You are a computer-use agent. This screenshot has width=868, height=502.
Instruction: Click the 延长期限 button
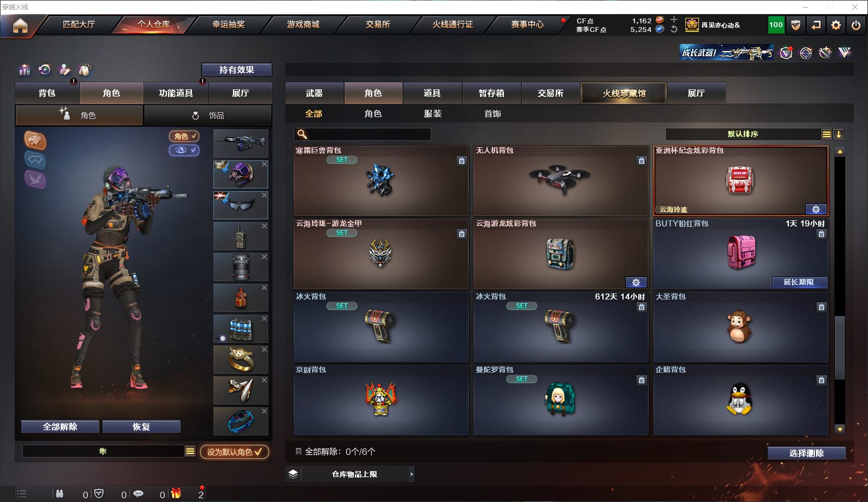(x=799, y=282)
